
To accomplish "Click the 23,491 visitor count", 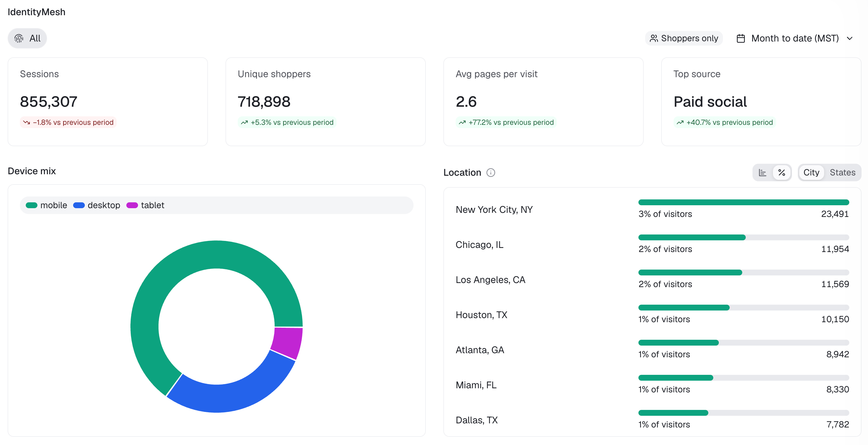I will (x=835, y=214).
